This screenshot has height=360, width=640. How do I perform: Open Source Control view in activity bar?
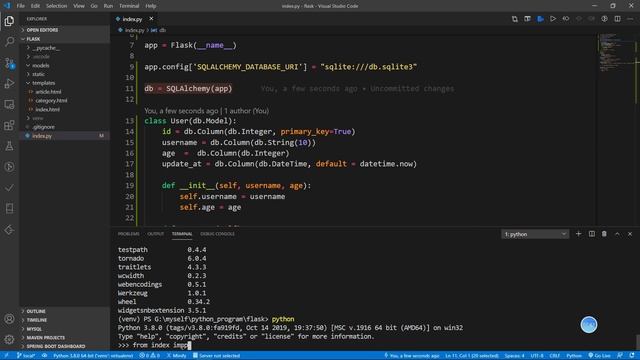[9, 62]
